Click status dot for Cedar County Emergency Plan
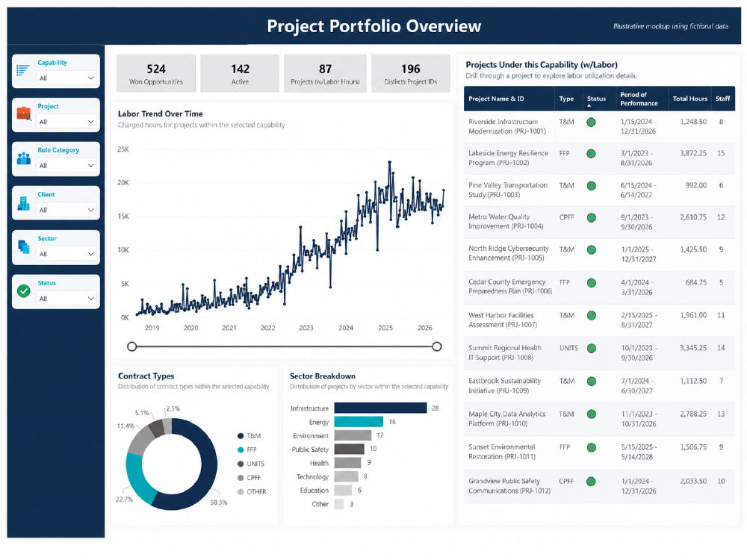 (x=591, y=283)
